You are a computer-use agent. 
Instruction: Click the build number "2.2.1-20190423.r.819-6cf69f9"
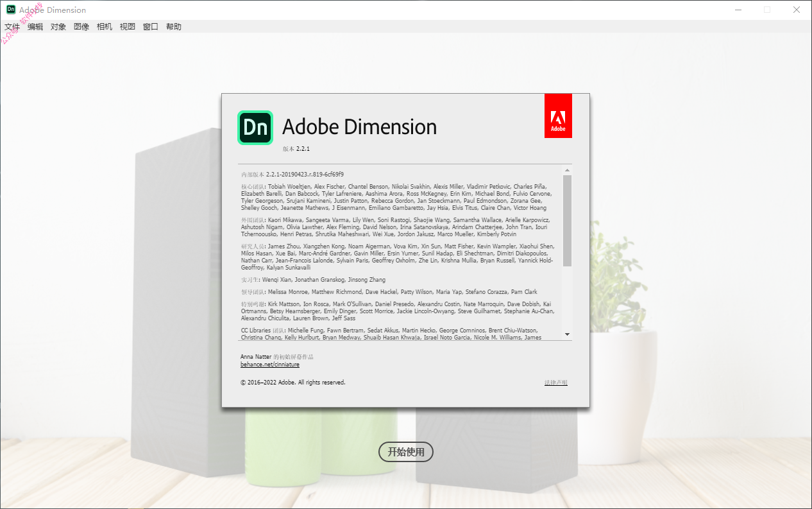(x=305, y=174)
